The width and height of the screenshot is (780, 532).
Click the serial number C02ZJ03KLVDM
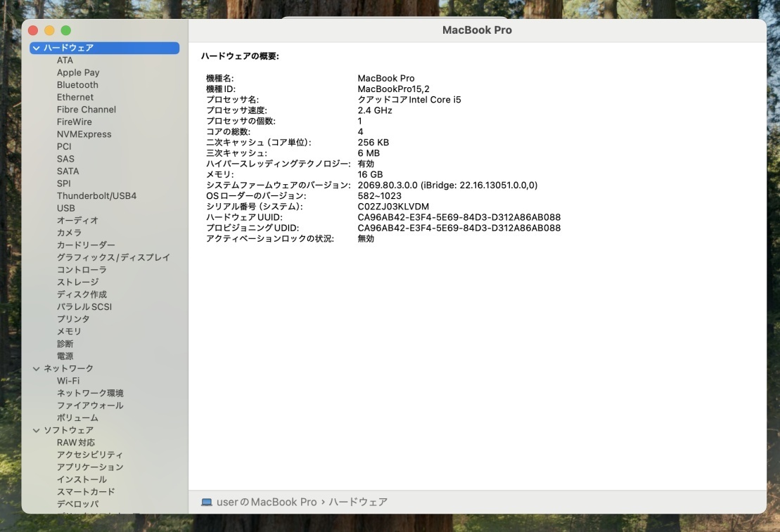[393, 207]
